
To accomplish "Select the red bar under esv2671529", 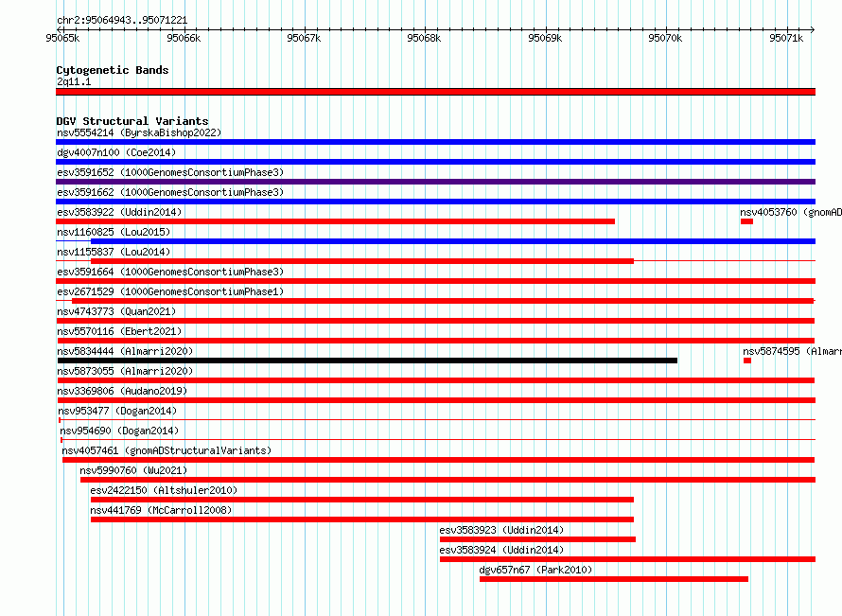I will [443, 301].
